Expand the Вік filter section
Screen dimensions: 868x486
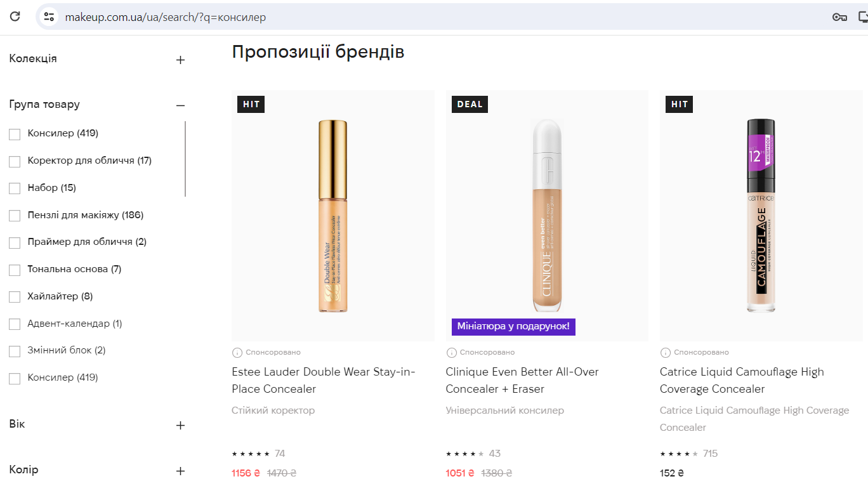180,425
